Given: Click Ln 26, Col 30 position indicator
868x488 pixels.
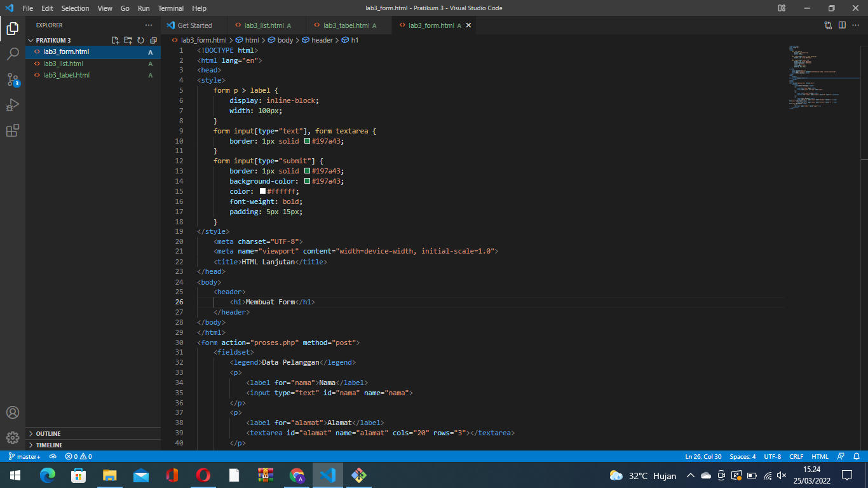Looking at the screenshot, I should (x=703, y=456).
